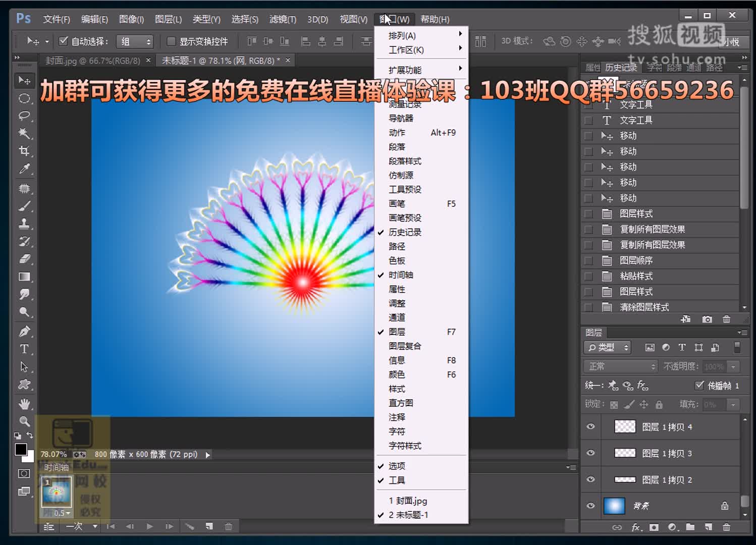Select the Brush tool
Screen dimensions: 756x545
pos(24,206)
